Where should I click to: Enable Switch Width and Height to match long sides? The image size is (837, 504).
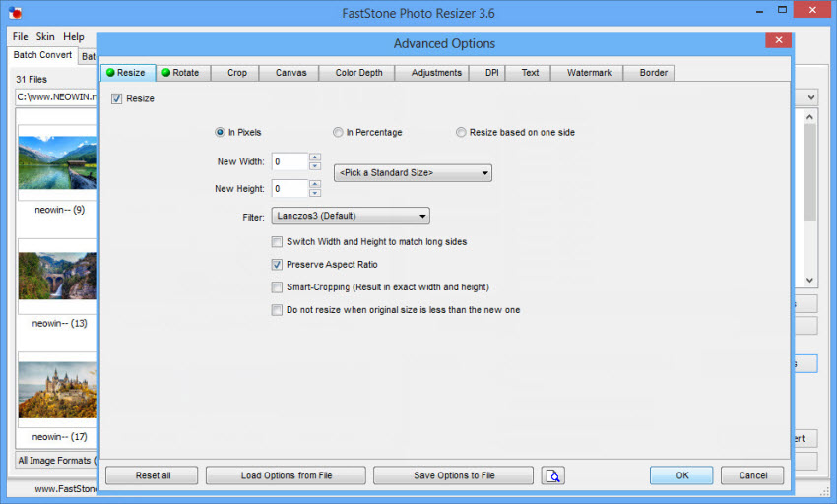pos(277,242)
